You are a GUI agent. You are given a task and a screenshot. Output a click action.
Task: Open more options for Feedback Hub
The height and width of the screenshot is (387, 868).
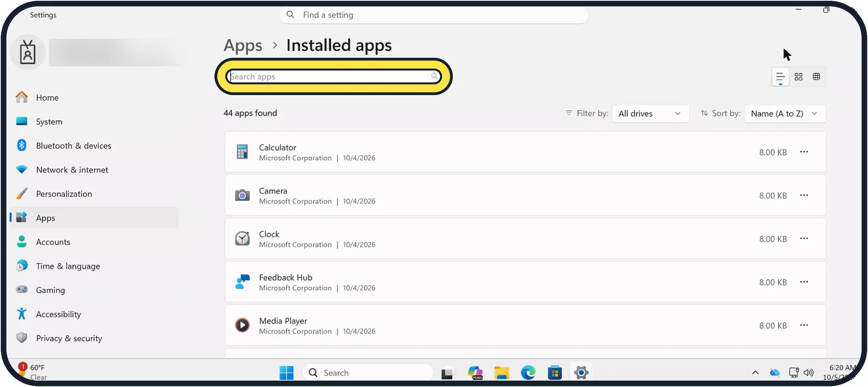point(804,282)
